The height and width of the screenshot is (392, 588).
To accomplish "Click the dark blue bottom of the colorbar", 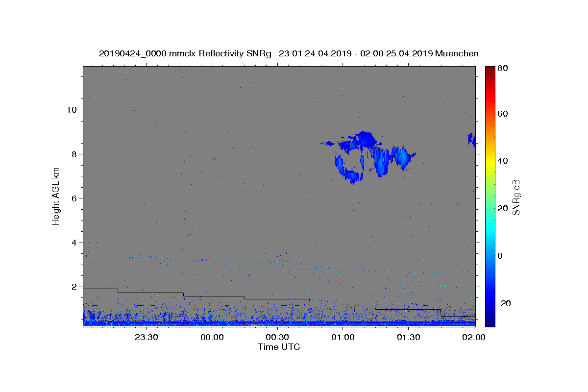I will [490, 321].
